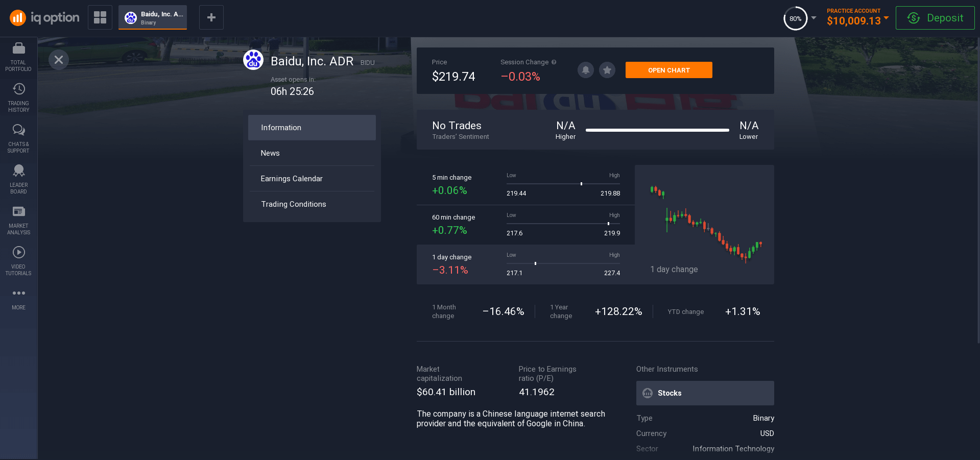The image size is (980, 460).
Task: Open the Earnings Calendar section
Action: [312, 179]
